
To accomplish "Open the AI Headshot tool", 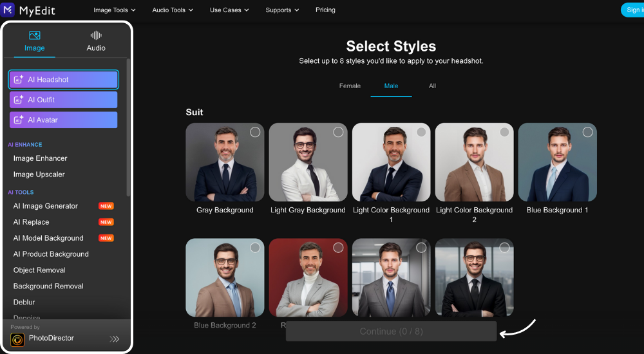I will 63,80.
